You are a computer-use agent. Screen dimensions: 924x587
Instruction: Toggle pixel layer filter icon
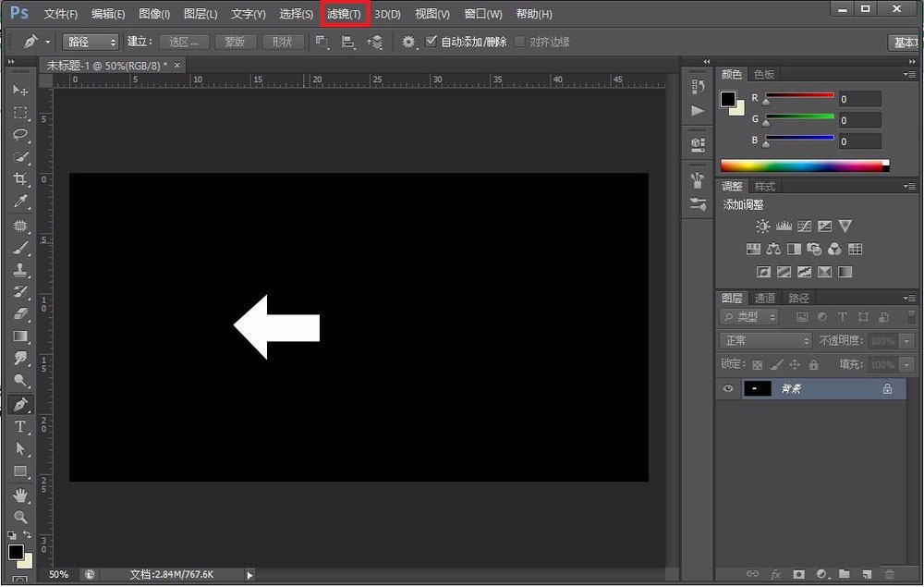tap(802, 317)
